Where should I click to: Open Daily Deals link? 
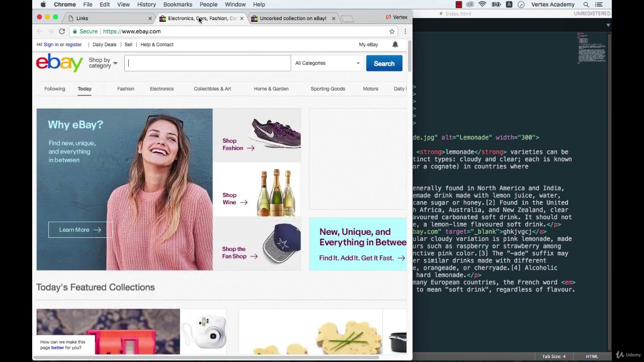coord(104,44)
